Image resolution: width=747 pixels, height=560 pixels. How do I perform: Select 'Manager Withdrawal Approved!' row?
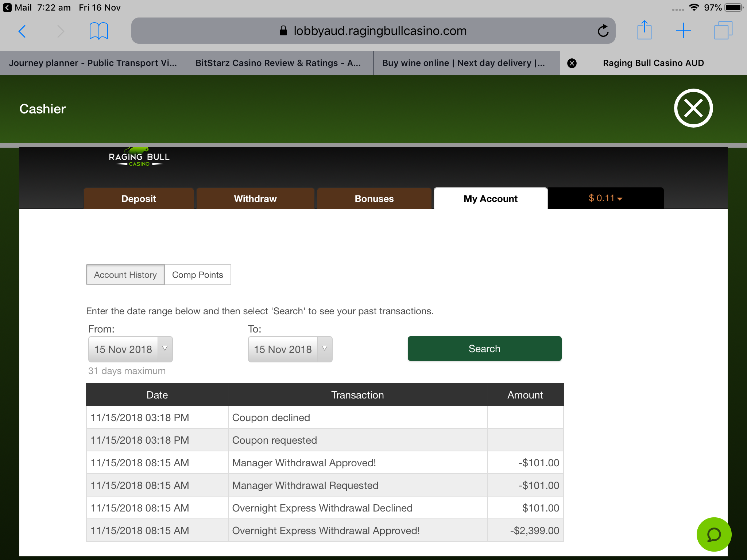click(x=325, y=463)
